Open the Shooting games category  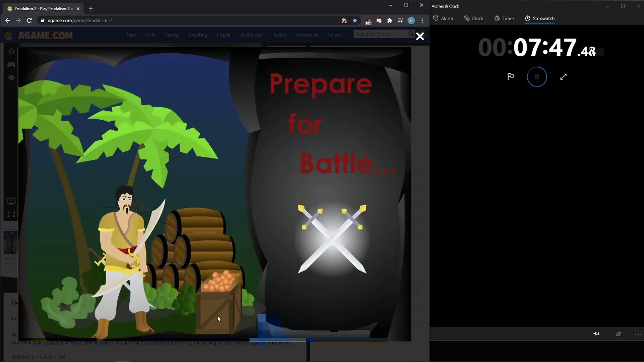click(198, 35)
